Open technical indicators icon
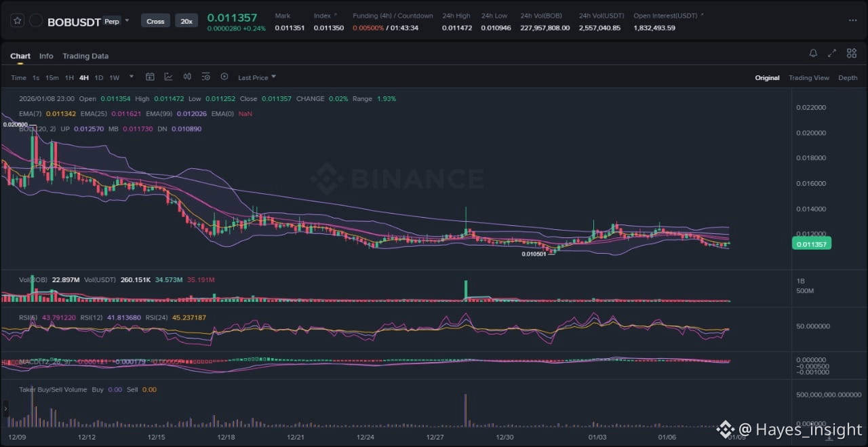Viewport: 868px width, 447px height. [168, 77]
